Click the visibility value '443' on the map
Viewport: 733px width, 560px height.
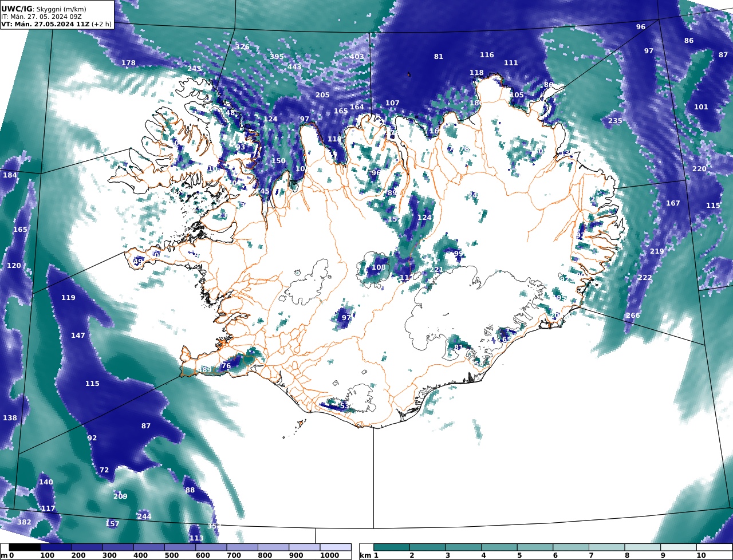tap(294, 67)
